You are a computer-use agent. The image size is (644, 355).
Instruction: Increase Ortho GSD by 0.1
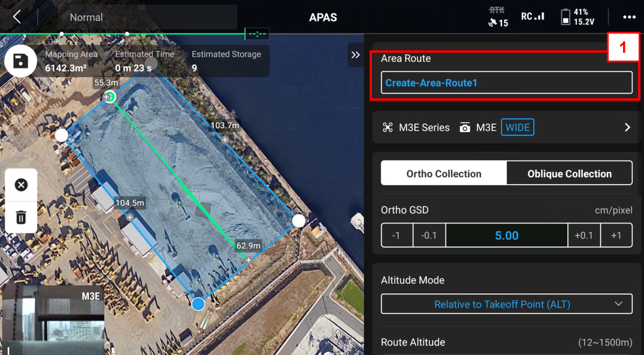pos(583,235)
